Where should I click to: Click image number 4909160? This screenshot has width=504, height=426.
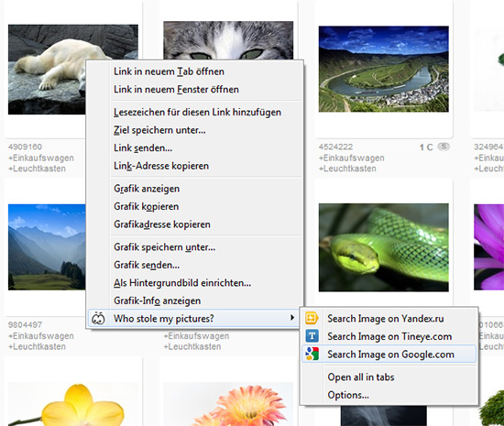point(25,147)
